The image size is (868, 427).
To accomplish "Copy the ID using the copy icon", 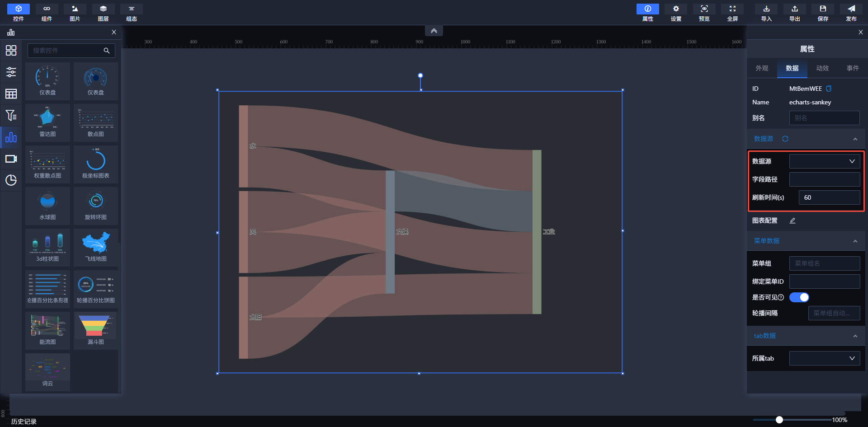I will tap(829, 89).
